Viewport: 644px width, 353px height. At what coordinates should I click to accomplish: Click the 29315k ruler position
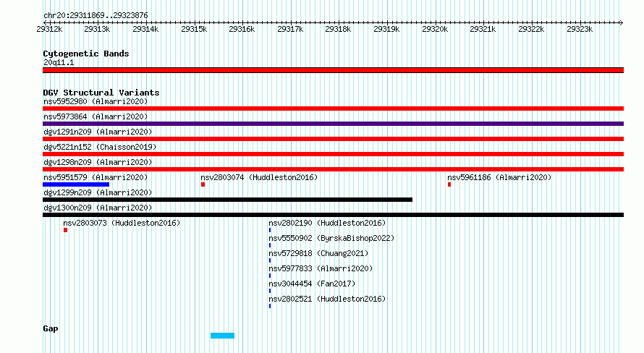194,29
